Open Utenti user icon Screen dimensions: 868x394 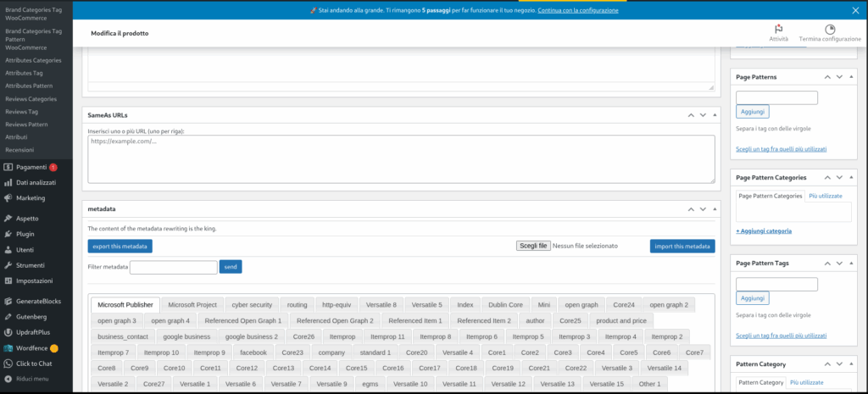coord(8,250)
